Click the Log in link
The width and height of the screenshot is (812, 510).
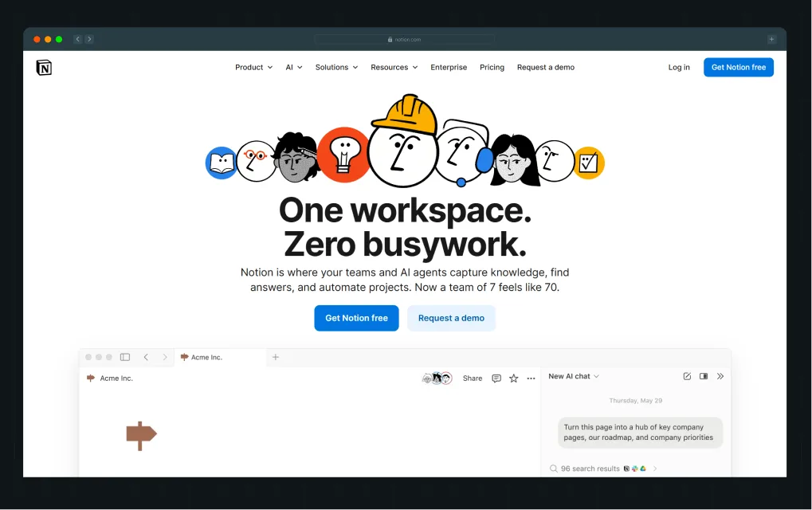pos(679,67)
